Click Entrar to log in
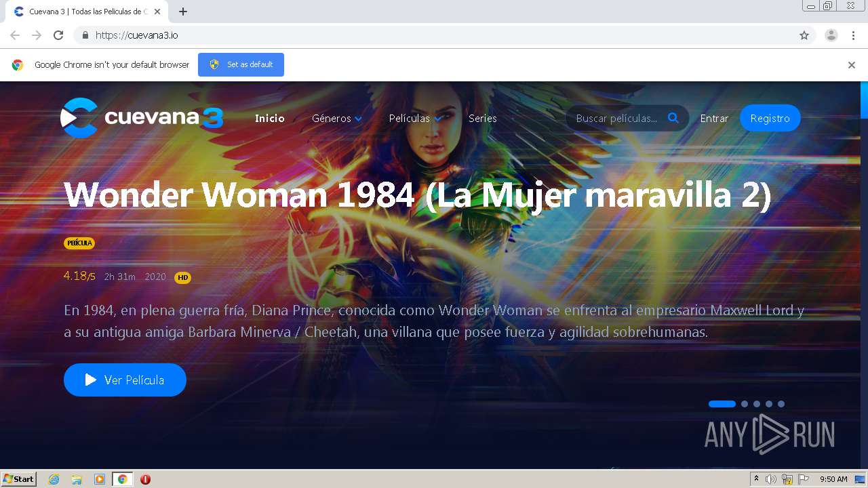Image resolution: width=868 pixels, height=488 pixels. click(x=714, y=119)
